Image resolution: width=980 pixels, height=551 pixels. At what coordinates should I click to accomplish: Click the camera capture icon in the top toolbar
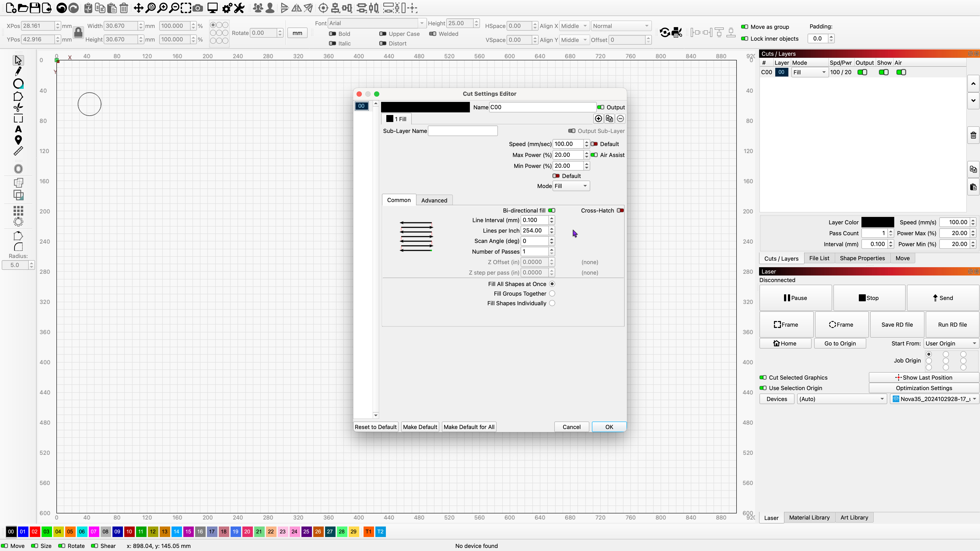198,8
